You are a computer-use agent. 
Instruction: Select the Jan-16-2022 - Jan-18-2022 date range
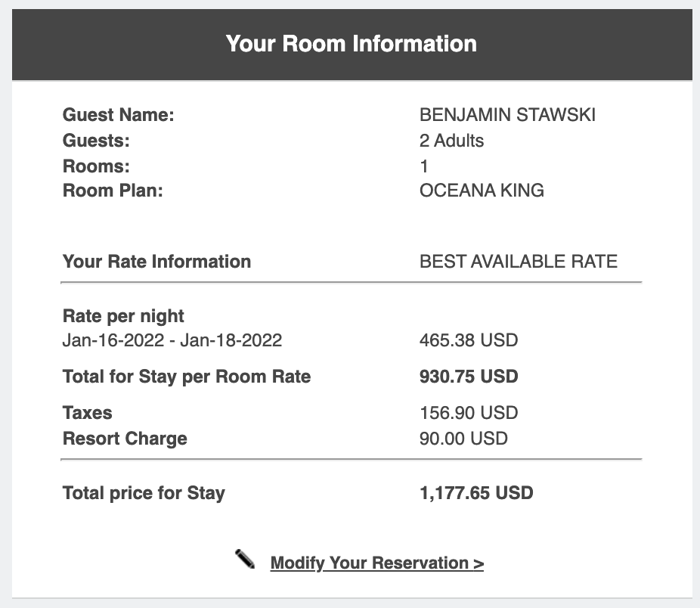point(172,340)
